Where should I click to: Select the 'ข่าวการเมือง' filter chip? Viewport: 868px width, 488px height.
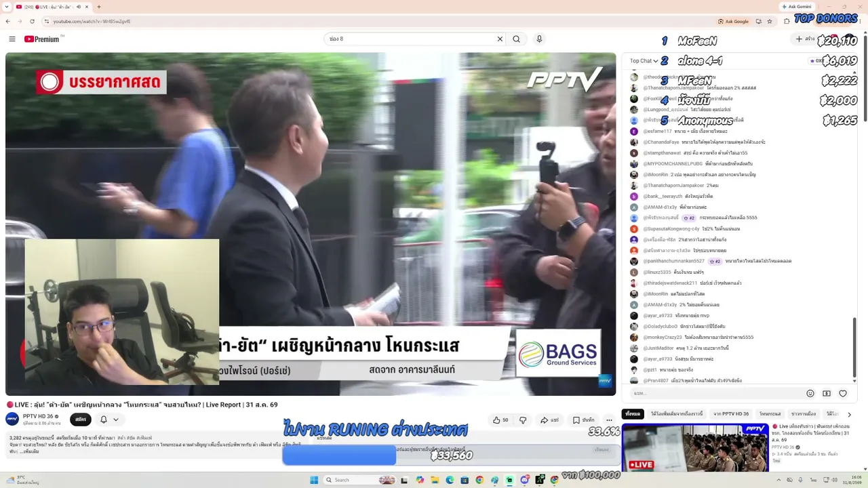tap(804, 413)
